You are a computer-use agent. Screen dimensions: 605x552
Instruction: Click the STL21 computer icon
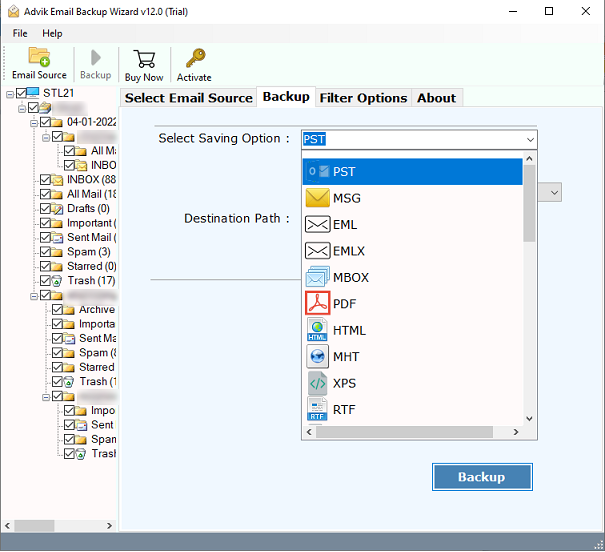pyautogui.click(x=33, y=93)
